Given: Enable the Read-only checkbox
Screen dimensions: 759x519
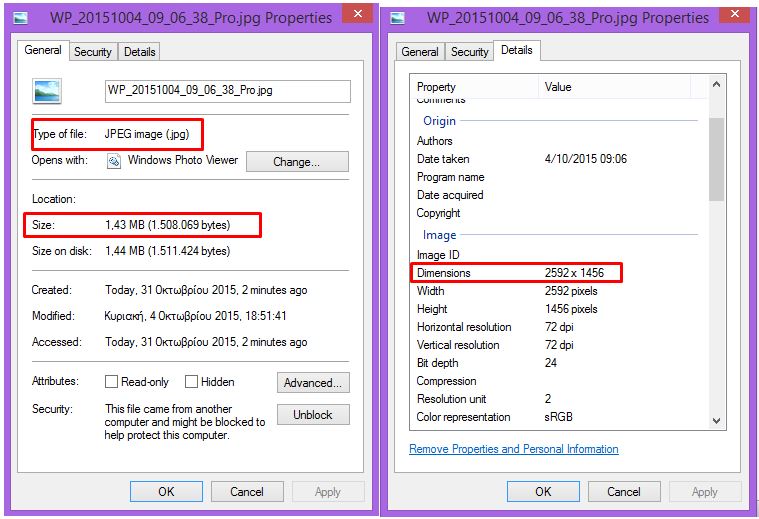Looking at the screenshot, I should click(x=112, y=382).
